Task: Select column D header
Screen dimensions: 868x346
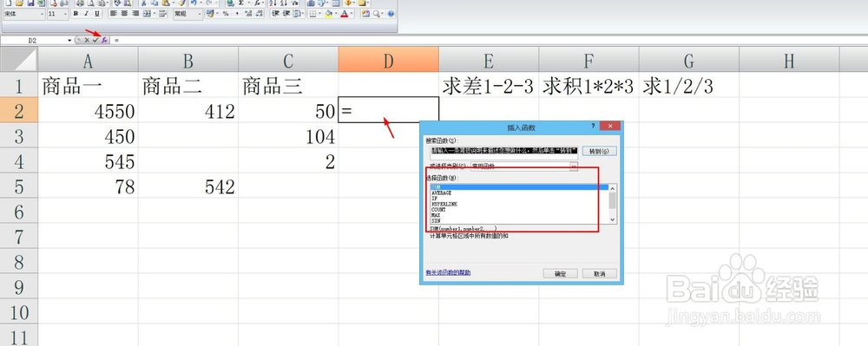Action: [x=389, y=60]
